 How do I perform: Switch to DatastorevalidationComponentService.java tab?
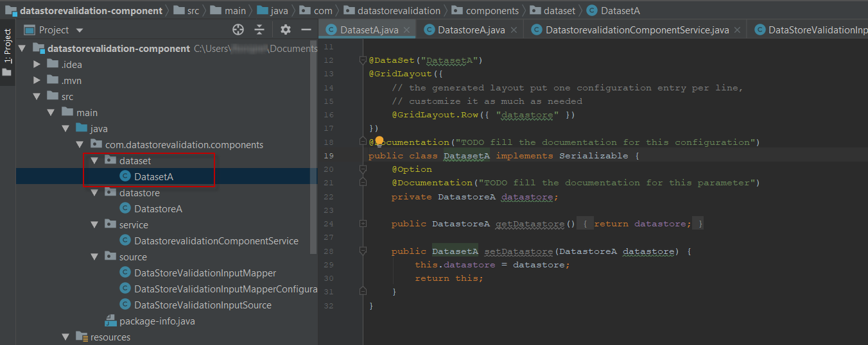coord(637,30)
